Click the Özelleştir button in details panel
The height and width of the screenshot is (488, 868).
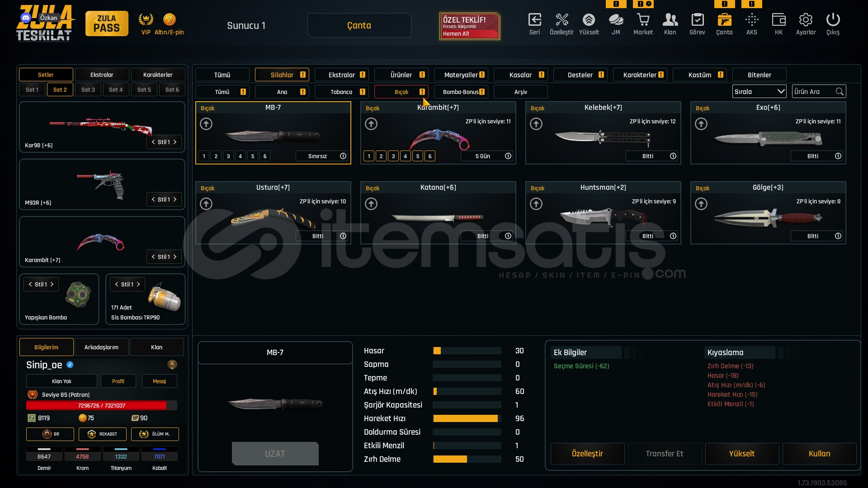(x=587, y=454)
